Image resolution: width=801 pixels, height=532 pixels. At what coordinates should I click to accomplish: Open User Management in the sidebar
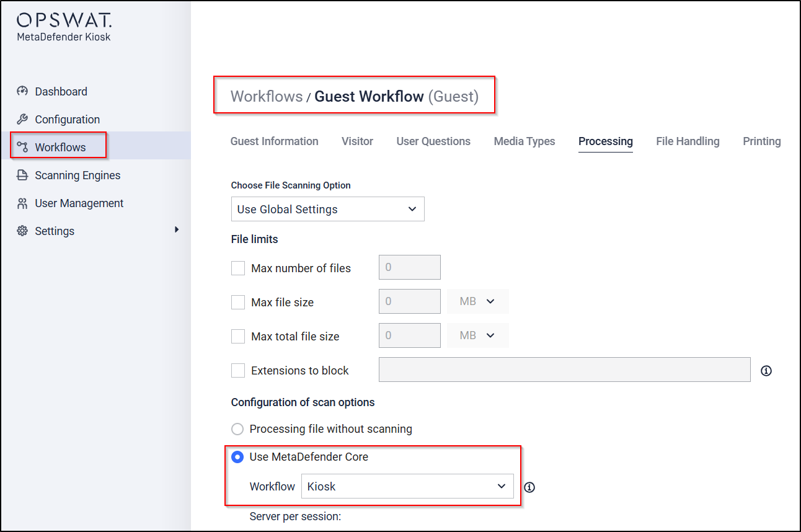79,203
